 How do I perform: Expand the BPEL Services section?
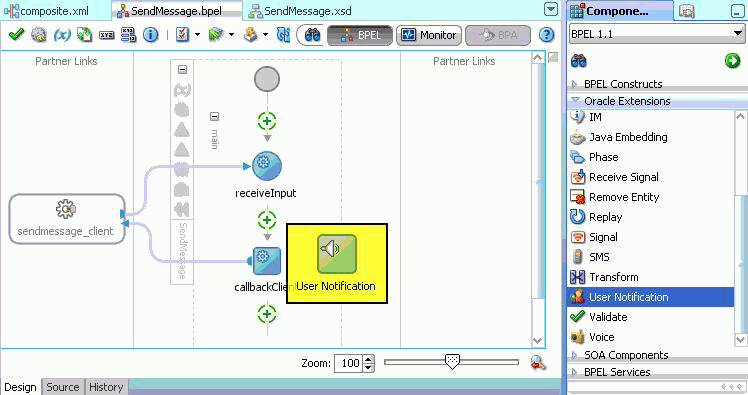point(575,372)
